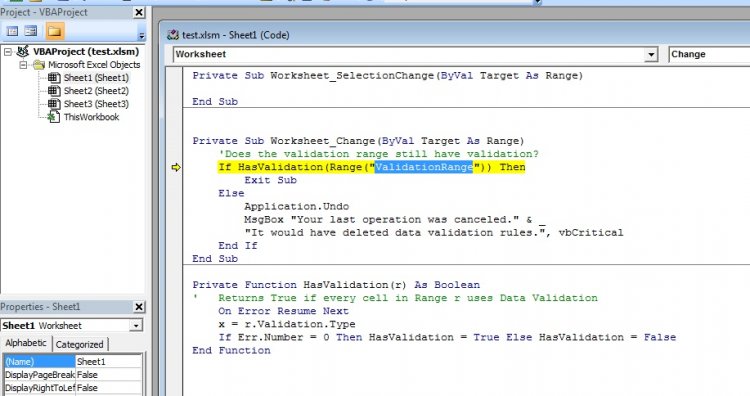
Task: Click the Microsoft Excel Objects folder icon
Action: pos(39,65)
